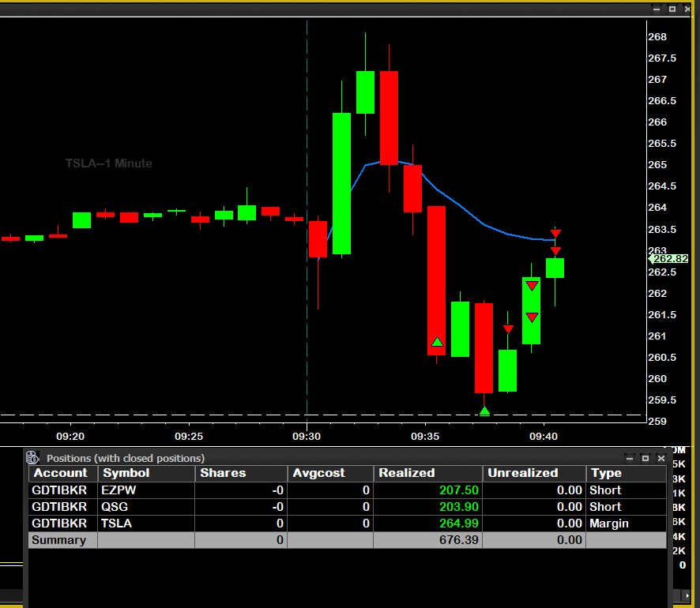Screen dimensions: 700x608
Task: Click the green buy marker near 259.2
Action: point(484,411)
